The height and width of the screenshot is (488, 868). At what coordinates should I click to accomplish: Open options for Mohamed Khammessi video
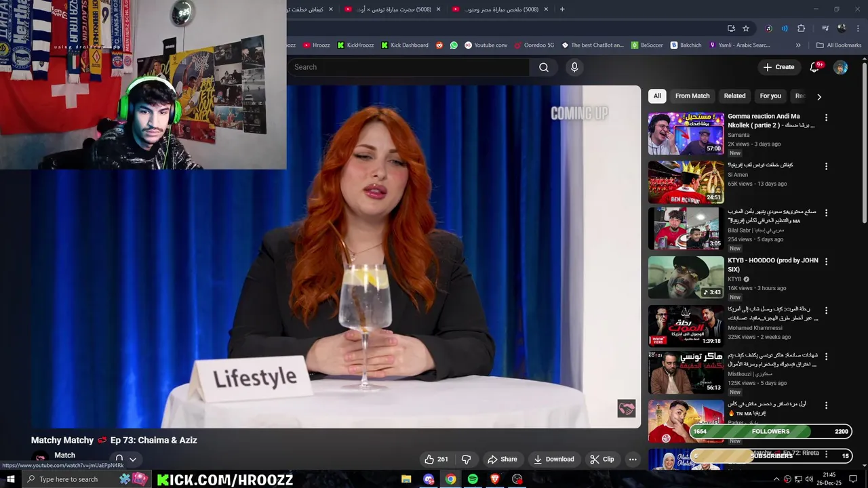[826, 310]
